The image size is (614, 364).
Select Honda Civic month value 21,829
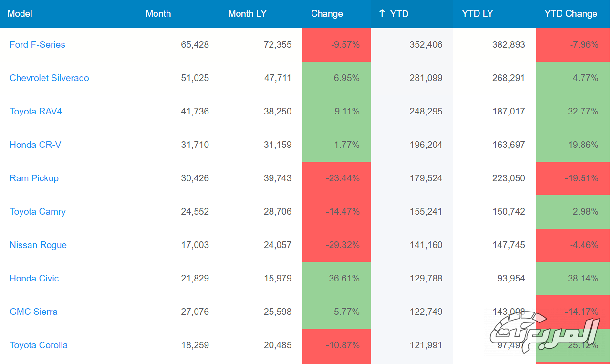click(195, 278)
